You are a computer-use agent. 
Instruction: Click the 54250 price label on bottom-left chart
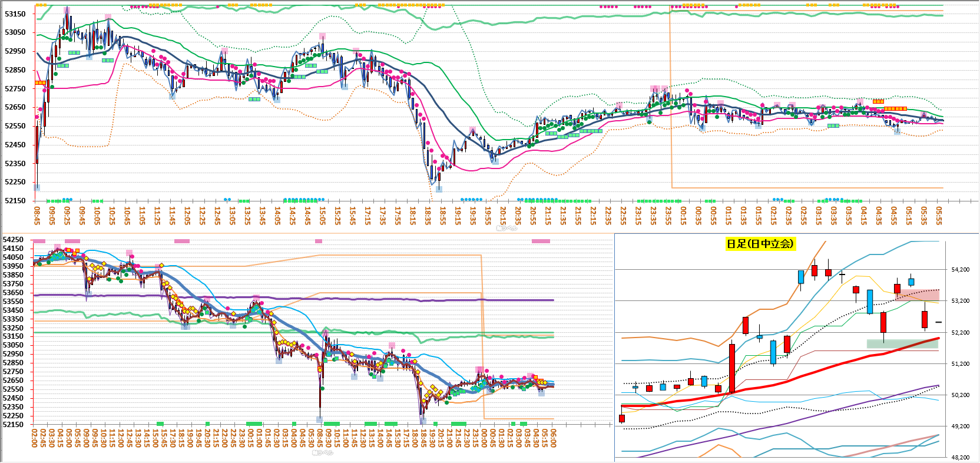point(13,240)
